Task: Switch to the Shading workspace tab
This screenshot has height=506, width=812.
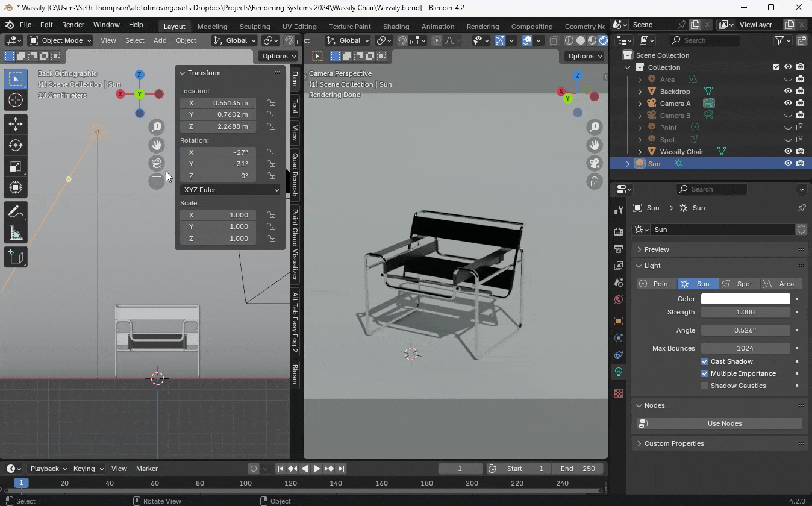Action: [x=396, y=27]
